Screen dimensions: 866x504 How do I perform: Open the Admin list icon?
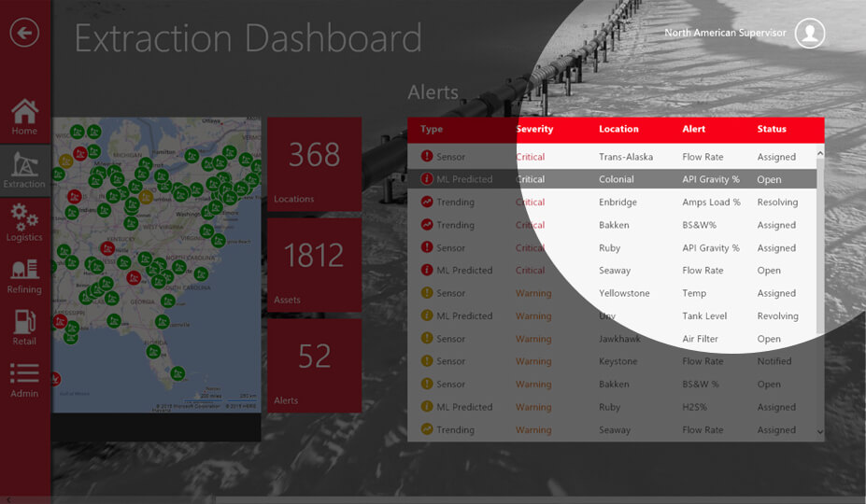pos(24,377)
